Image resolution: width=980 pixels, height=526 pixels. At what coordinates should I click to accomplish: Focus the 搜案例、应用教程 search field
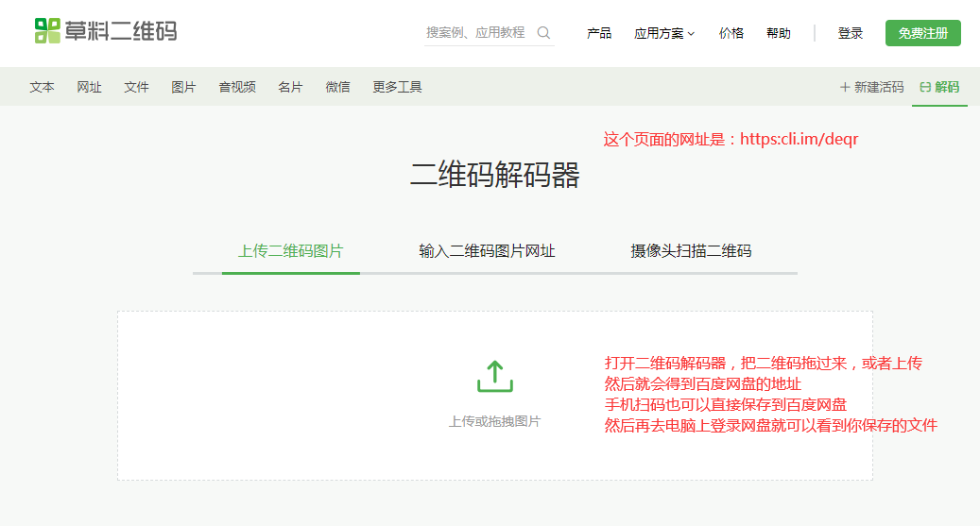point(477,32)
